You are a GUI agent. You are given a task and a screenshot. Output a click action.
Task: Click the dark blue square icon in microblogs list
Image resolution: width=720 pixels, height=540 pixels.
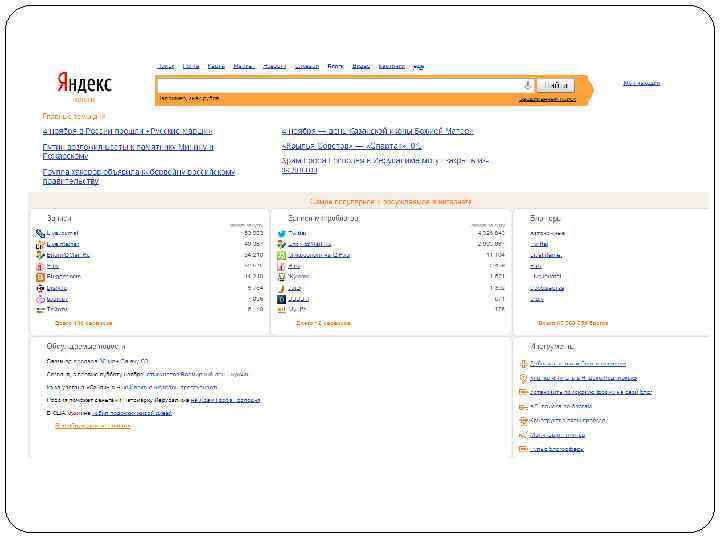[x=281, y=299]
